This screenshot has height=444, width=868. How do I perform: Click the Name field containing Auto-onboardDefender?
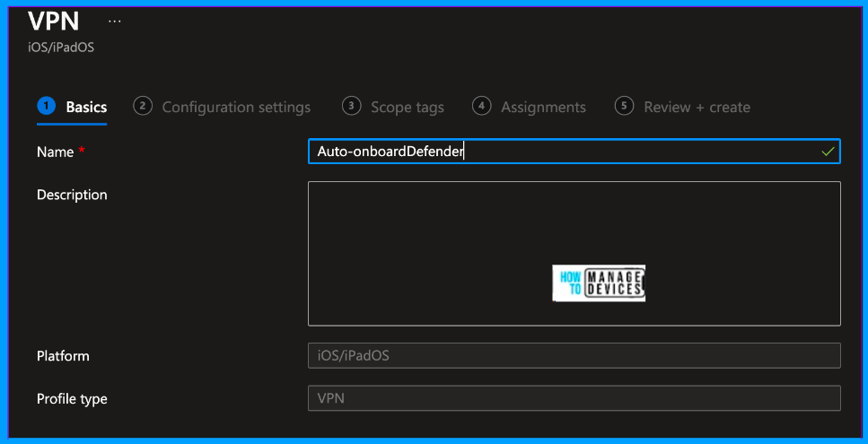pos(574,152)
